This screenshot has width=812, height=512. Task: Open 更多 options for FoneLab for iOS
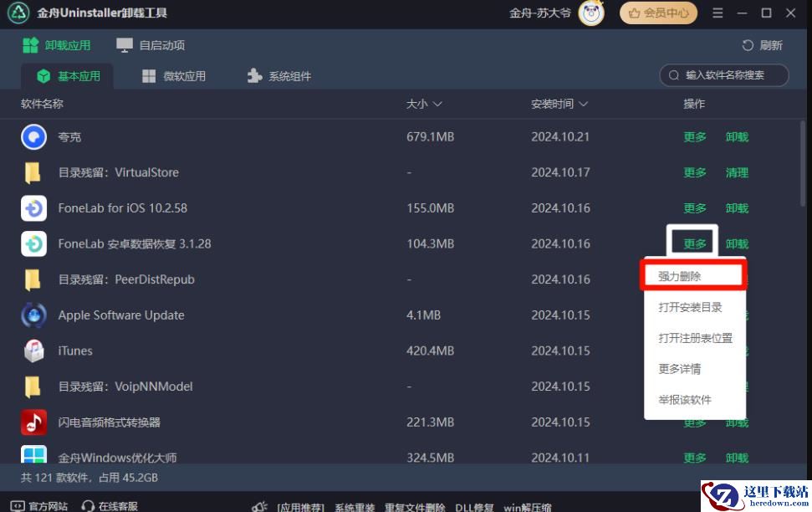coord(694,208)
